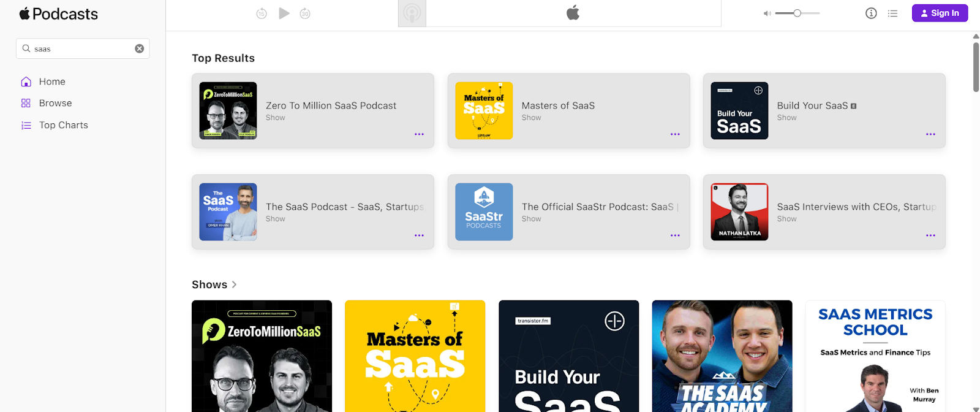
Task: Click the scrollbar down arrow
Action: point(976,408)
